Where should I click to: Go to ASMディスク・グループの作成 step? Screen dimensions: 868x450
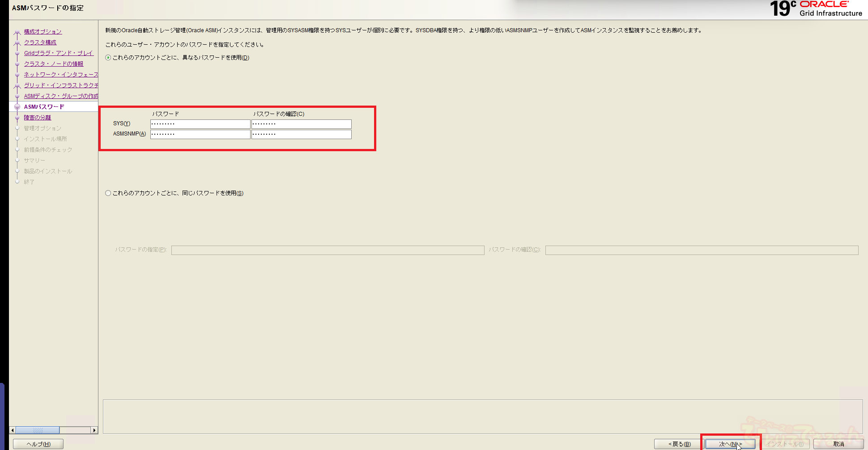point(61,96)
